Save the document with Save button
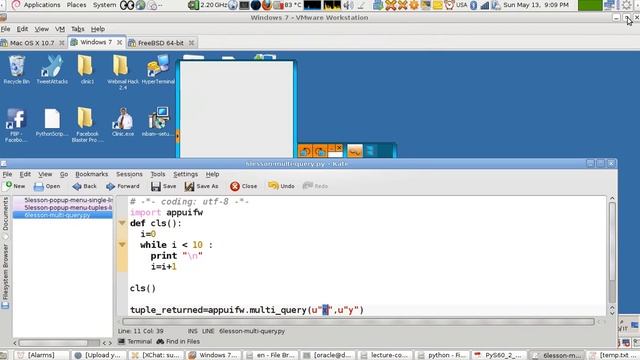This screenshot has width=640, height=360. tap(163, 186)
